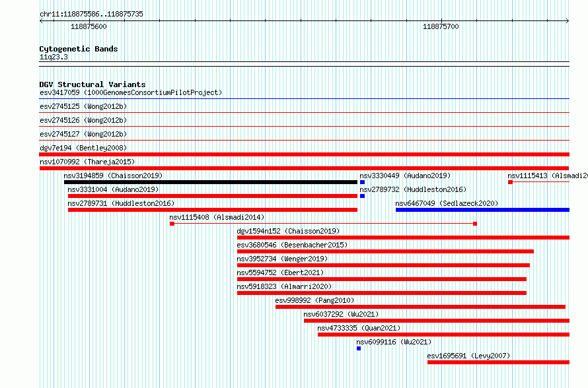
Task: Open the nsv1115408 (Alsmadi2014) label
Action: 217,217
